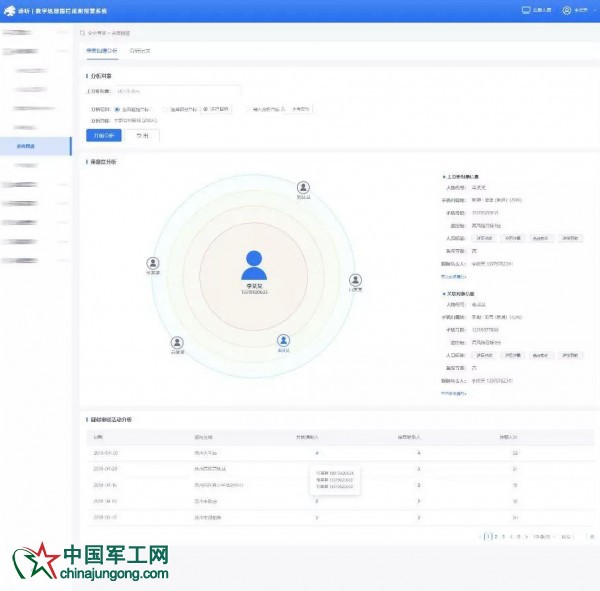600x591 pixels.
Task: Expand the view more link under related person panel
Action: click(x=453, y=393)
